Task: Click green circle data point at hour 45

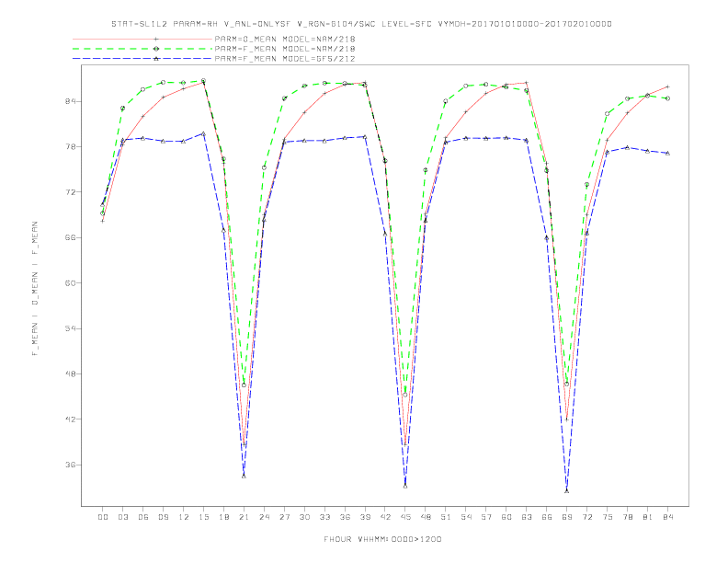Action: click(x=405, y=395)
